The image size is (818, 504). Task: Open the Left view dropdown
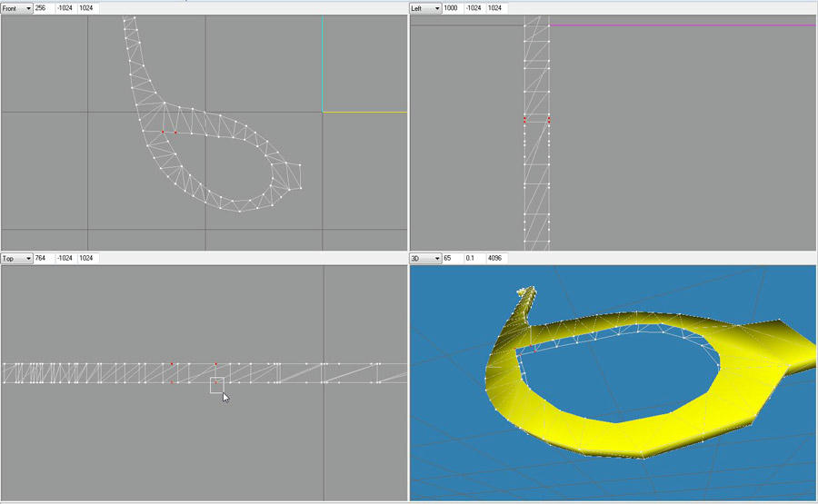pos(426,8)
